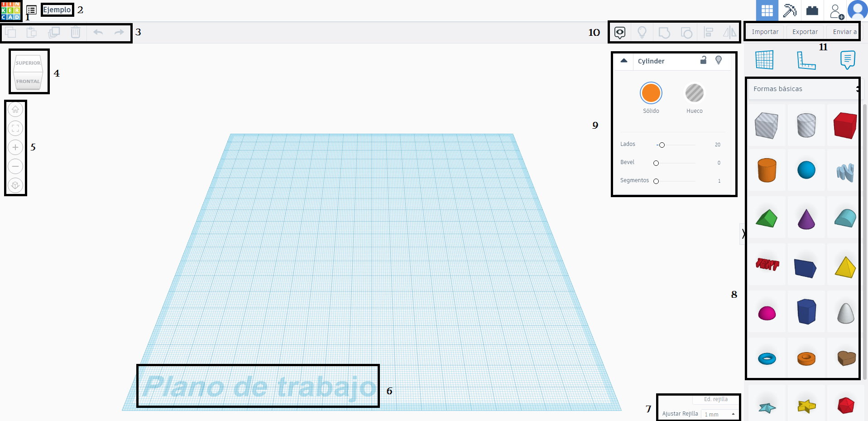Click the Exportar button
Viewport: 868px width, 421px height.
point(805,32)
